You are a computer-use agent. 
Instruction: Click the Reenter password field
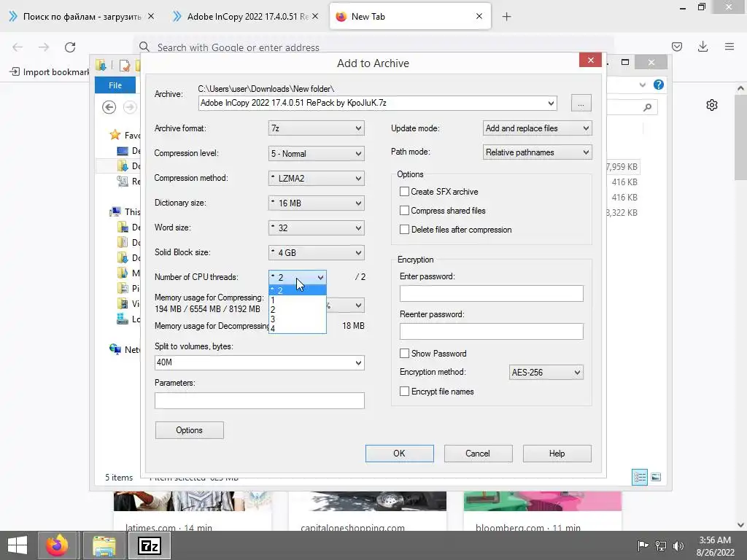[x=491, y=332]
